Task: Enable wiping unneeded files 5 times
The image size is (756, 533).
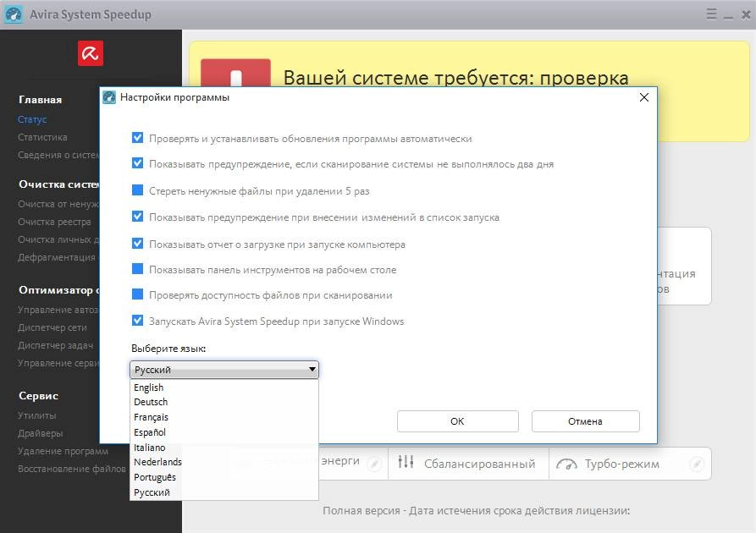Action: pyautogui.click(x=137, y=190)
